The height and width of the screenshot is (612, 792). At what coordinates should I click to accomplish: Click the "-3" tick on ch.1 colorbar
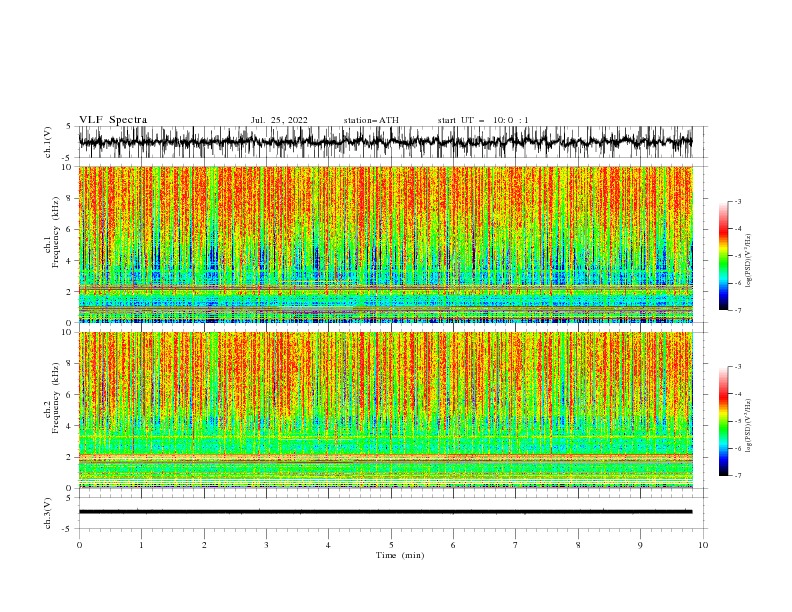(x=738, y=201)
